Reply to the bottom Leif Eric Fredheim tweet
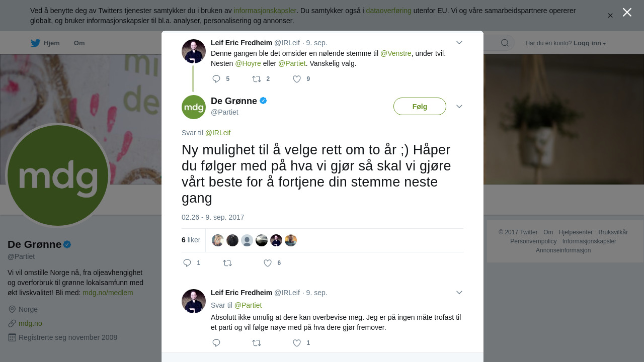Viewport: 644px width, 362px height. pos(216,343)
